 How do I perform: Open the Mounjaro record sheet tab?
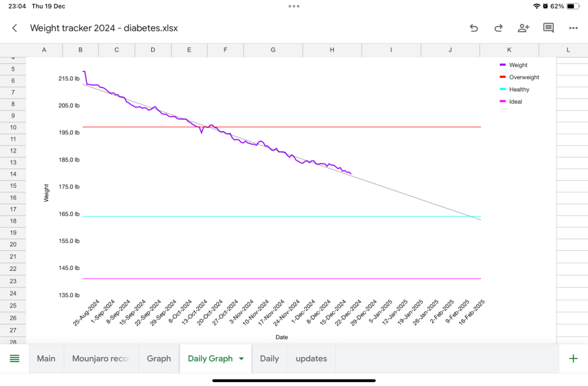pyautogui.click(x=101, y=358)
